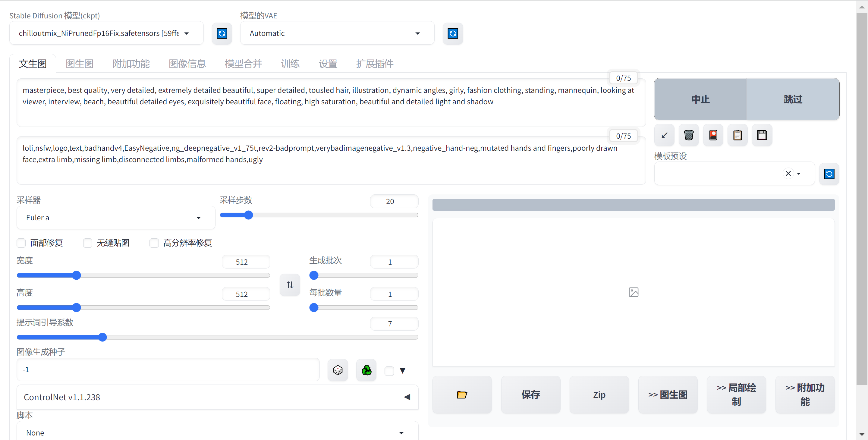Click the dice icon to randomize seed
The height and width of the screenshot is (440, 868).
[338, 370]
